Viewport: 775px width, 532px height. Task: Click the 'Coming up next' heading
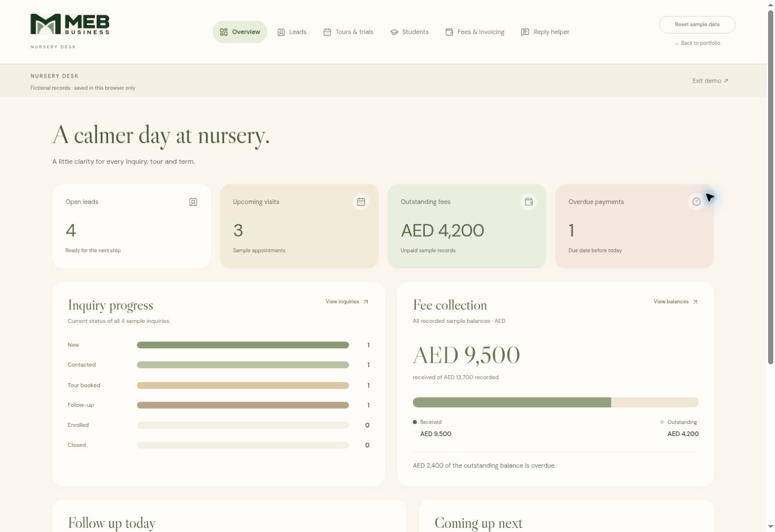[478, 523]
